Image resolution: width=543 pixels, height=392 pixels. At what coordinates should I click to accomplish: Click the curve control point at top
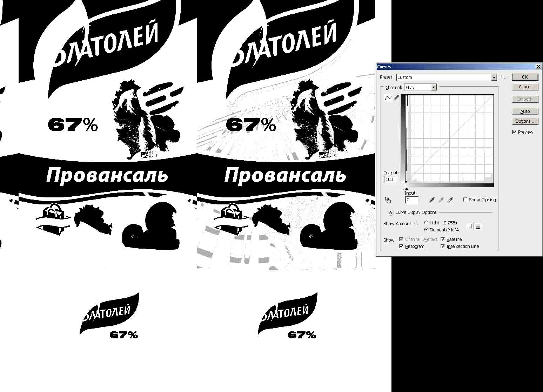(x=407, y=95)
